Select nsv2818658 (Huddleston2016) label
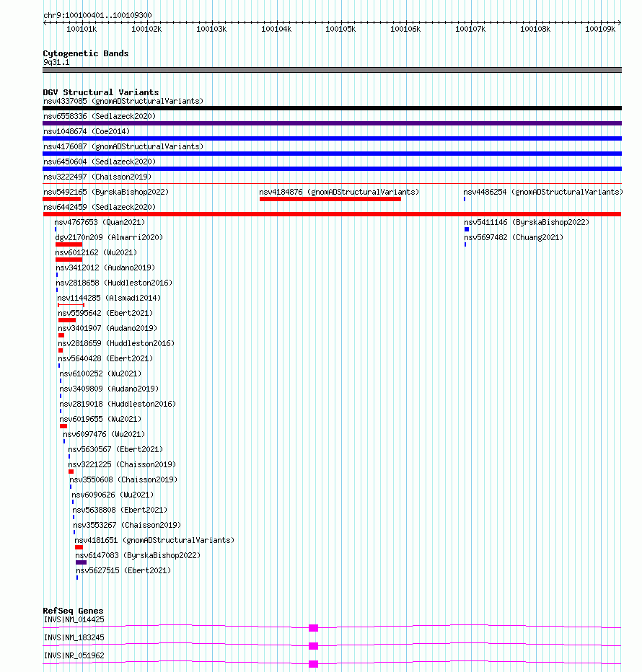 [x=114, y=283]
